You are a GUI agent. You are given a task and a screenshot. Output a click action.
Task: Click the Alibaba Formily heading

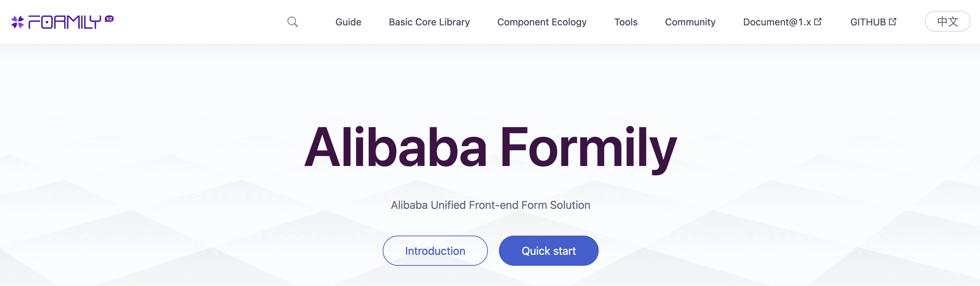(490, 148)
